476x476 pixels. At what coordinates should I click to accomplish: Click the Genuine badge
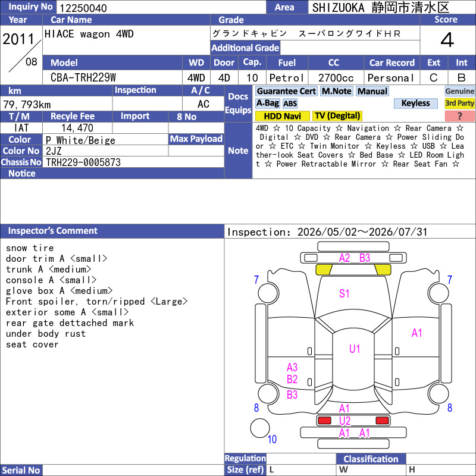click(x=459, y=91)
